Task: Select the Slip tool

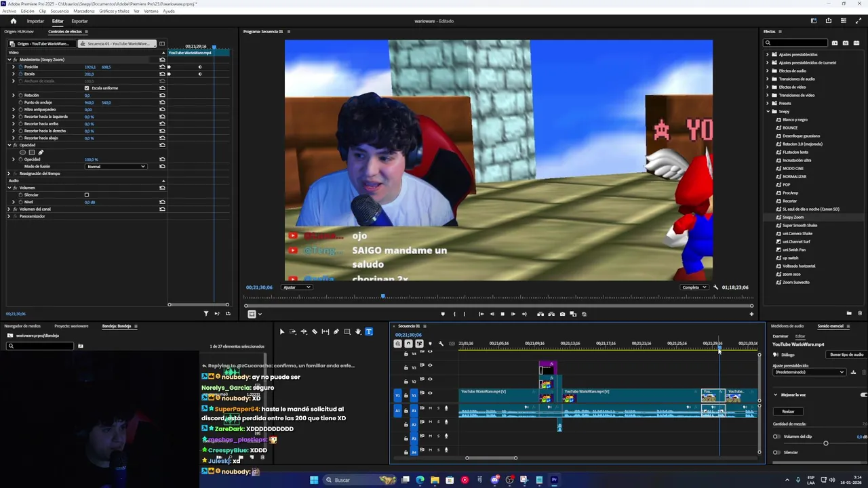Action: pyautogui.click(x=325, y=331)
